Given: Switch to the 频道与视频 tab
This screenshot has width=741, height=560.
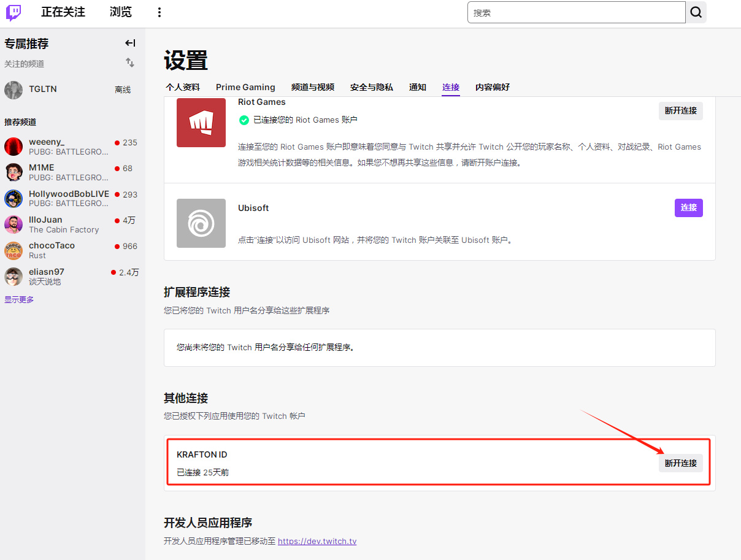Looking at the screenshot, I should pyautogui.click(x=313, y=87).
